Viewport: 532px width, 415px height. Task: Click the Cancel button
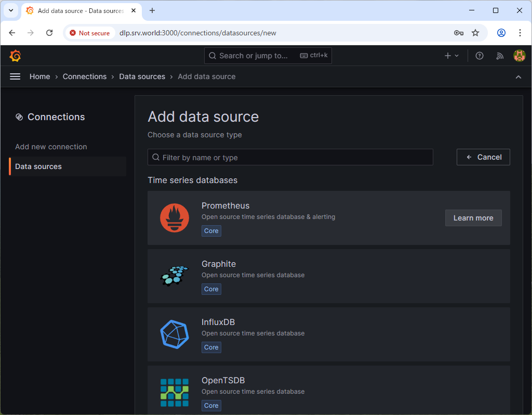[483, 157]
